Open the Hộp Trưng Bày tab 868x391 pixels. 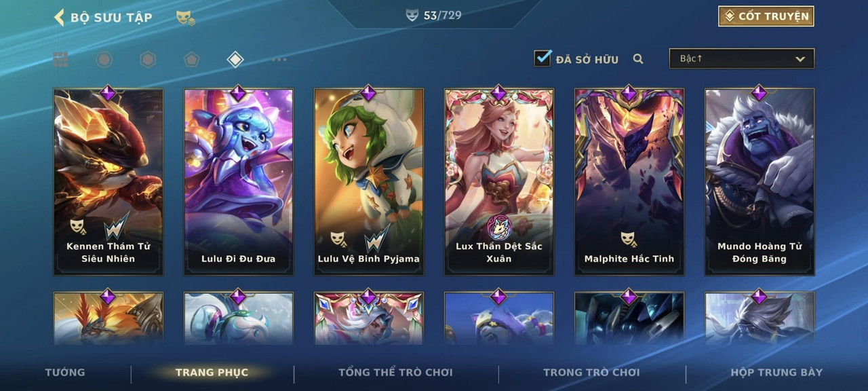[776, 372]
